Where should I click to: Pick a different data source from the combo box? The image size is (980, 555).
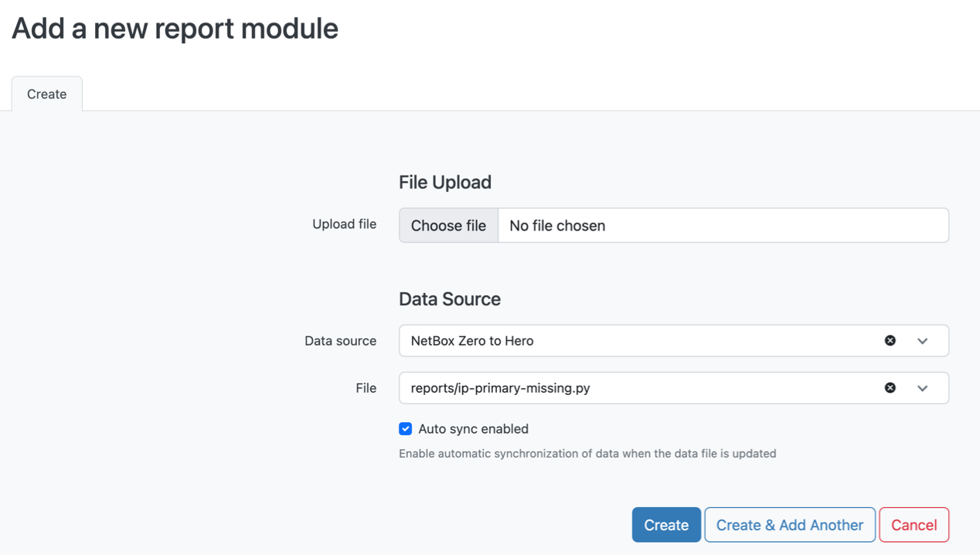pos(618,340)
